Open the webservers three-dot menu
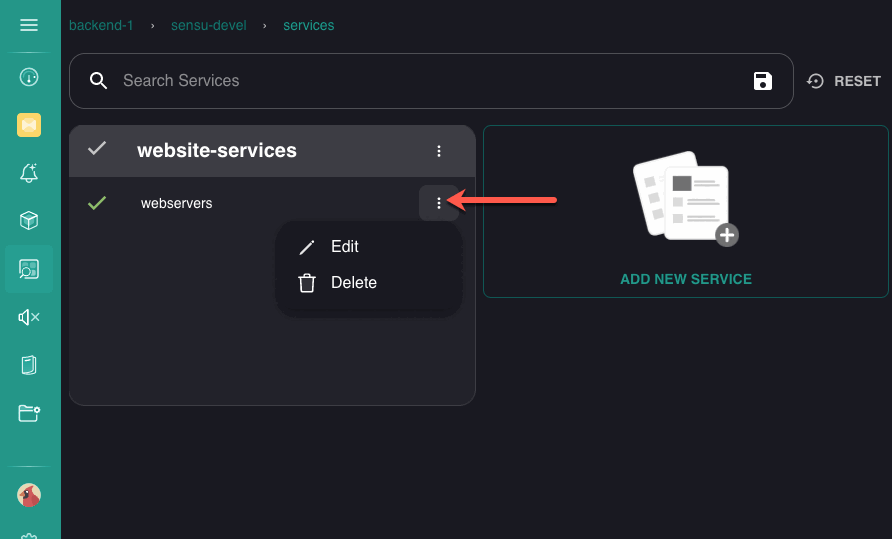The width and height of the screenshot is (892, 539). coord(439,203)
